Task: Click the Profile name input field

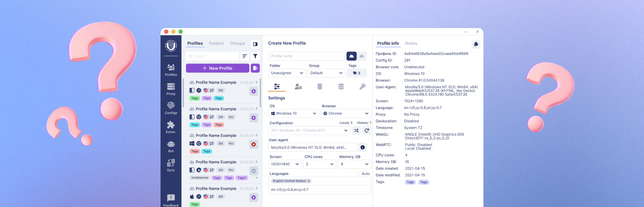Action: tap(306, 56)
